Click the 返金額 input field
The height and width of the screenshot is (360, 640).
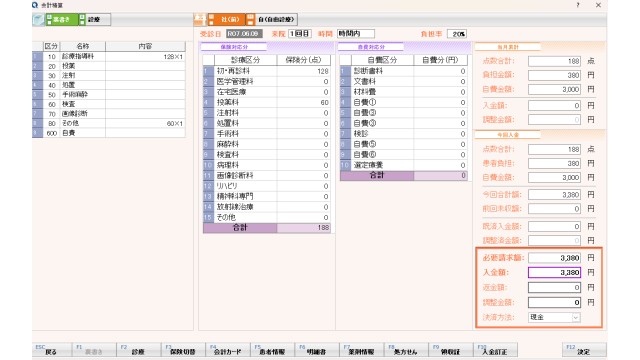554,287
